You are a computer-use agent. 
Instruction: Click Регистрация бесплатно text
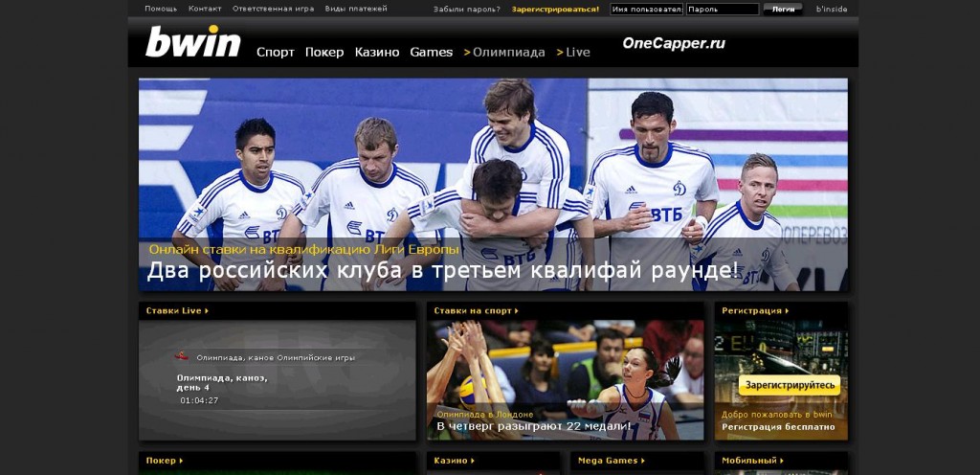(778, 427)
